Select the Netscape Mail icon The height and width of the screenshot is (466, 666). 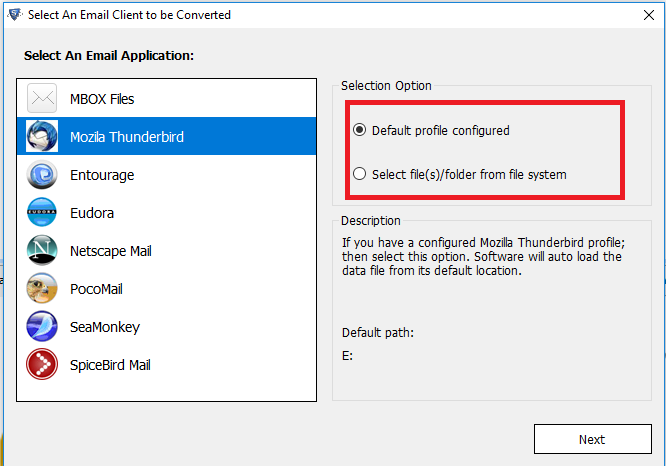(42, 250)
